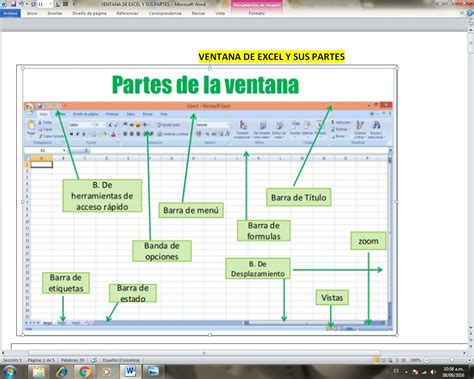Open the Customize Quick Access Toolbar dropdown

[x=74, y=4]
